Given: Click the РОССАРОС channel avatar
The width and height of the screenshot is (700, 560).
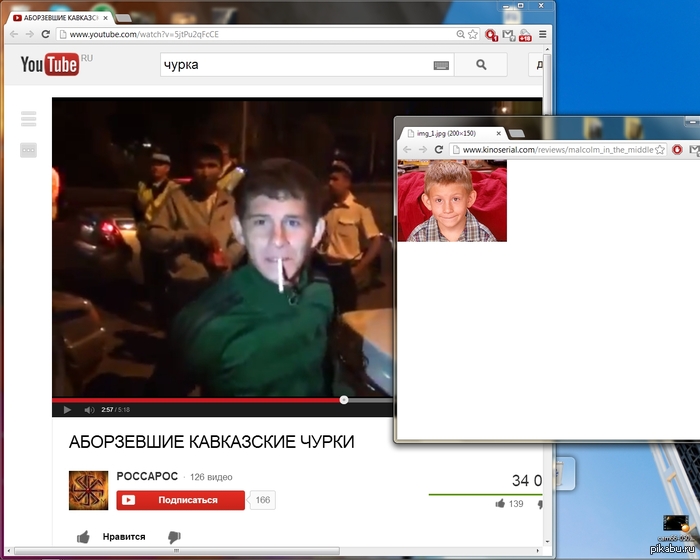Looking at the screenshot, I should [x=88, y=490].
